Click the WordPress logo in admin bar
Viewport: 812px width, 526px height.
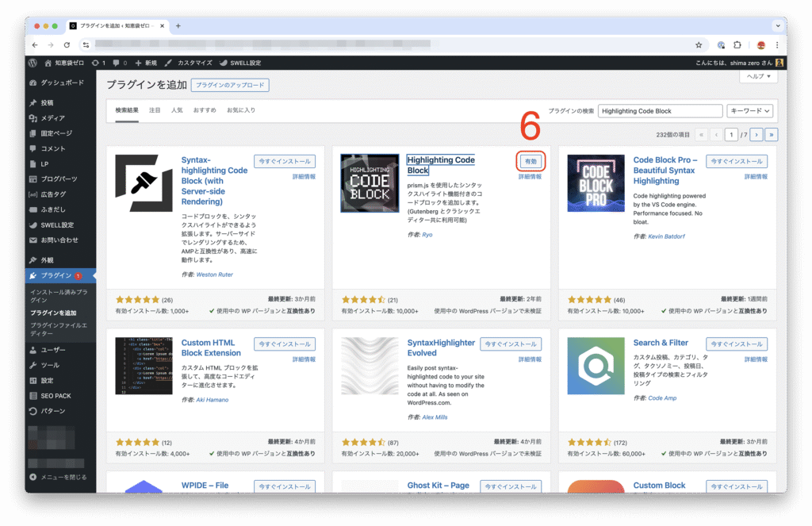33,63
